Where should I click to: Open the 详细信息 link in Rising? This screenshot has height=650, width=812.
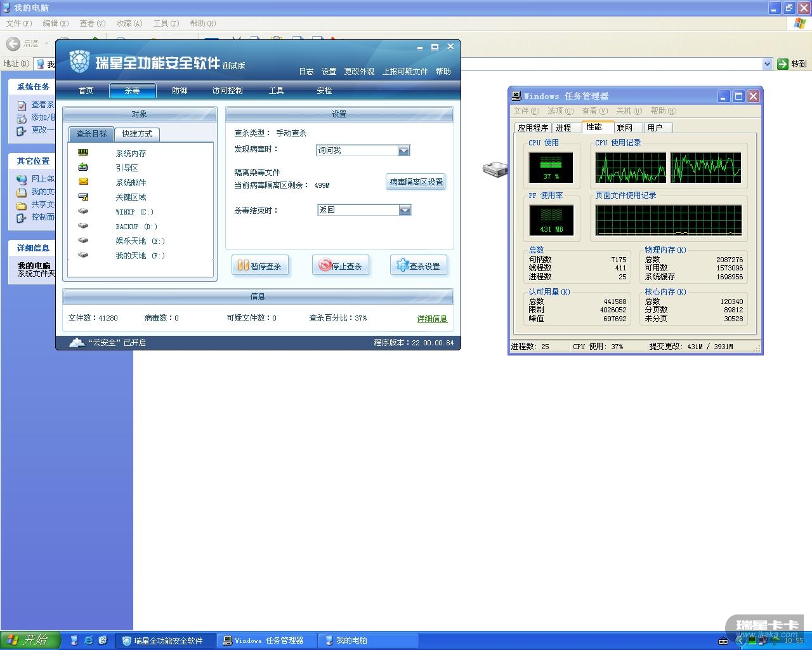pyautogui.click(x=432, y=319)
